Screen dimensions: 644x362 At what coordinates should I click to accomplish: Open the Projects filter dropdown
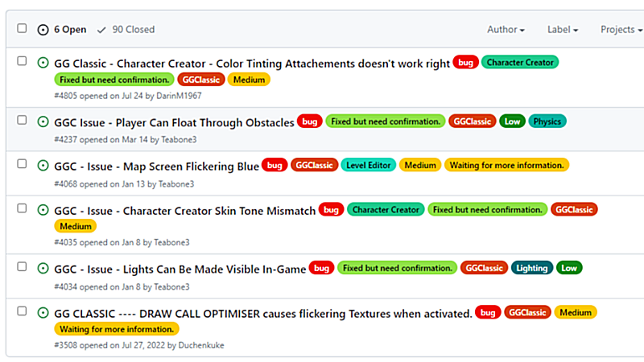tap(621, 30)
